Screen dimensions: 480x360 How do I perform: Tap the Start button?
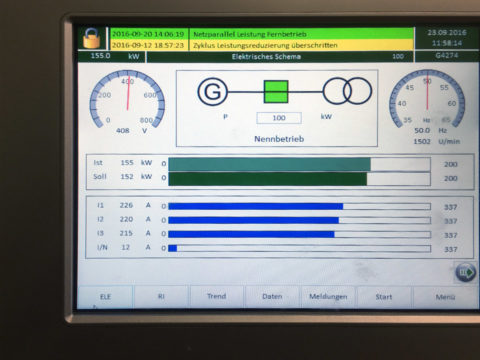pos(384,296)
